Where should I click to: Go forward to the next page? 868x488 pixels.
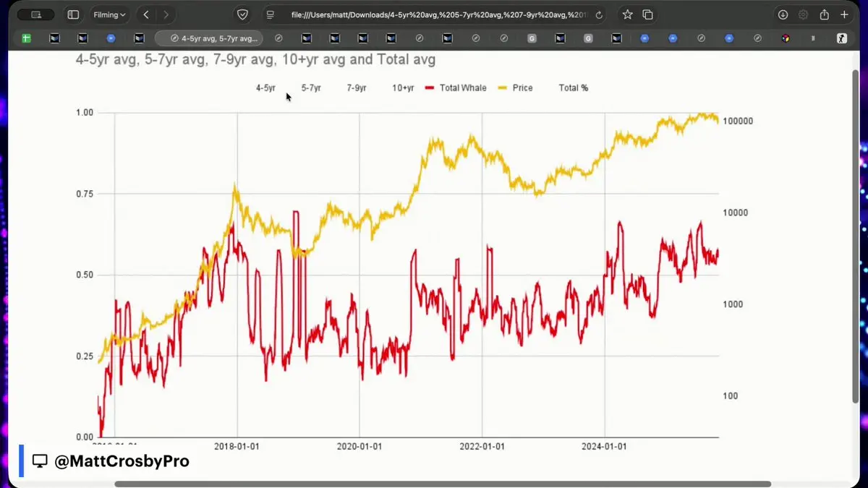point(166,14)
